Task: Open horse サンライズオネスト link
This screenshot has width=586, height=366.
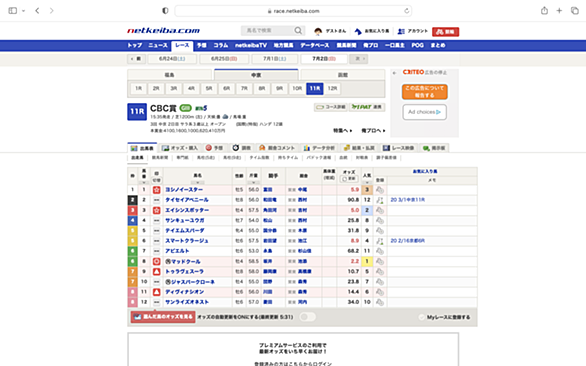Action: click(x=187, y=302)
